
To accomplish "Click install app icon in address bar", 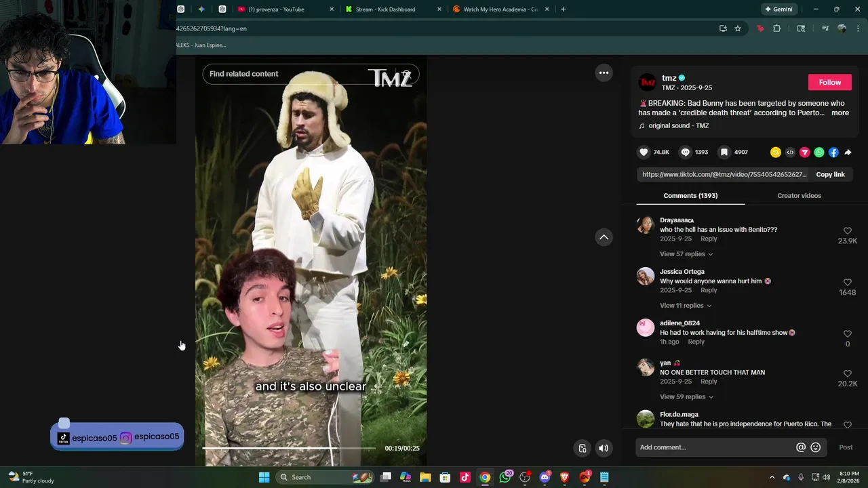I will [723, 28].
